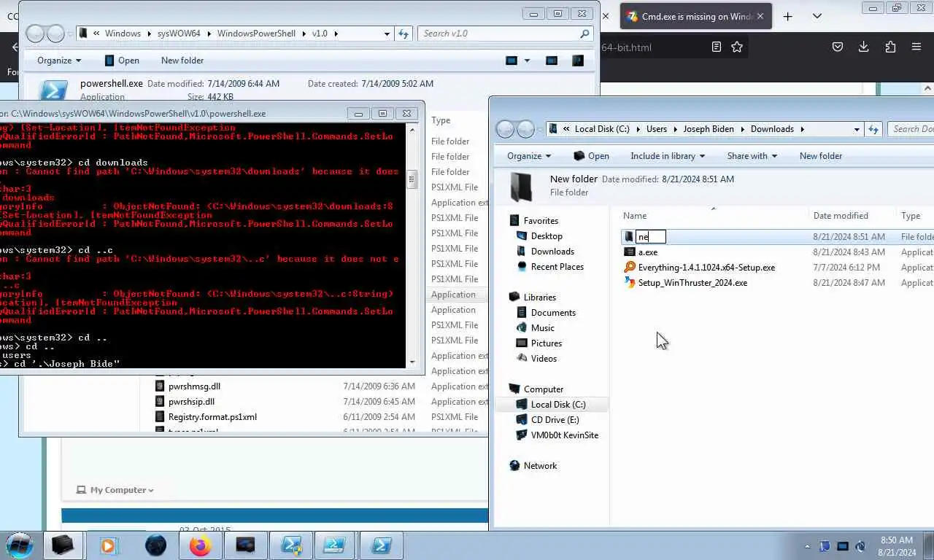
Task: Select Music library in sidebar
Action: tap(543, 328)
